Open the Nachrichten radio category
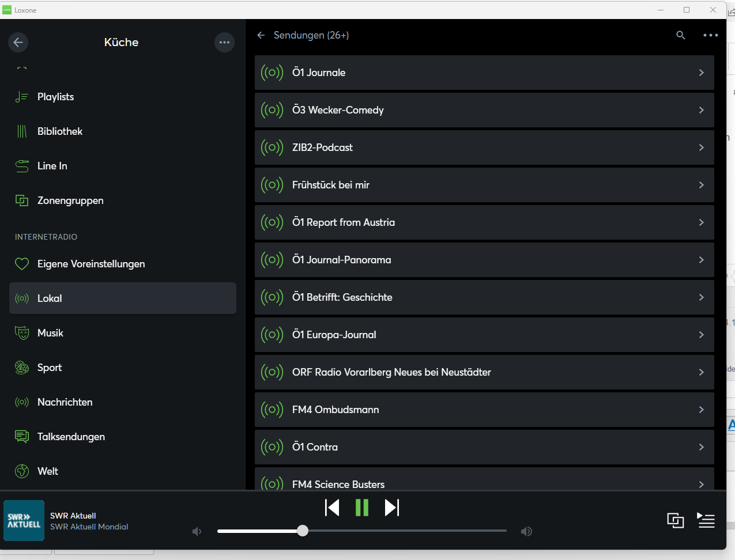The height and width of the screenshot is (560, 735). point(65,402)
